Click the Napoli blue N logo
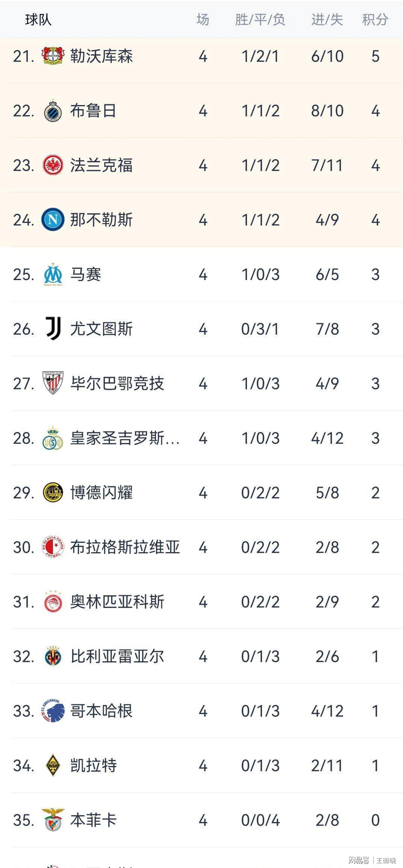 pyautogui.click(x=54, y=220)
